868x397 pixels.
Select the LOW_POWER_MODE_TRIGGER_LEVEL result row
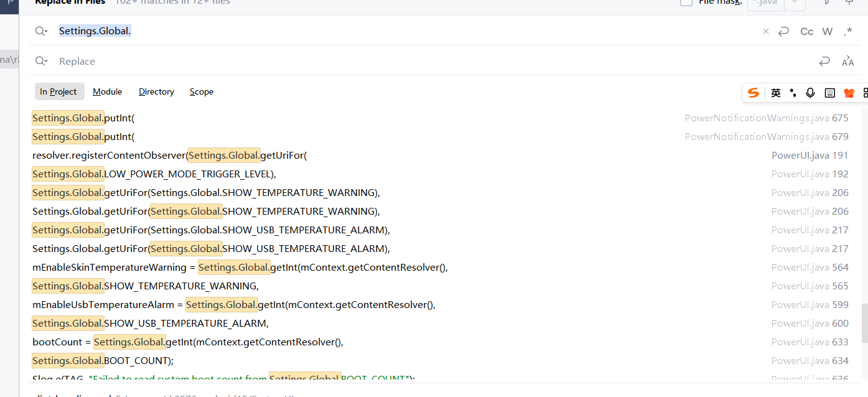click(x=441, y=174)
